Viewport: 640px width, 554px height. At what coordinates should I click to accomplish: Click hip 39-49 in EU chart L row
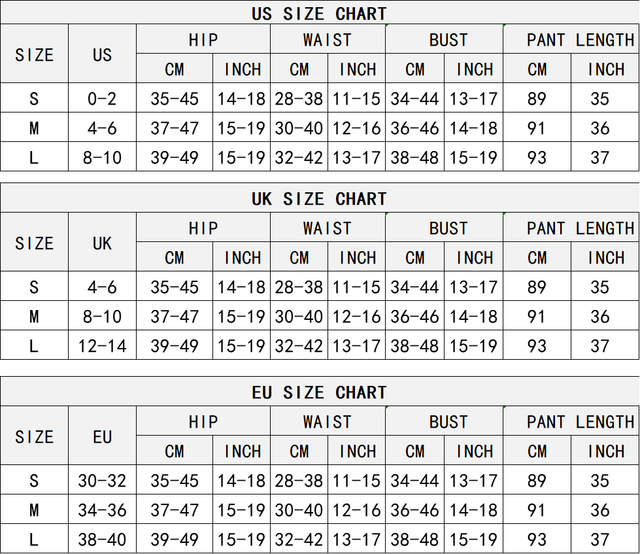[x=174, y=539]
